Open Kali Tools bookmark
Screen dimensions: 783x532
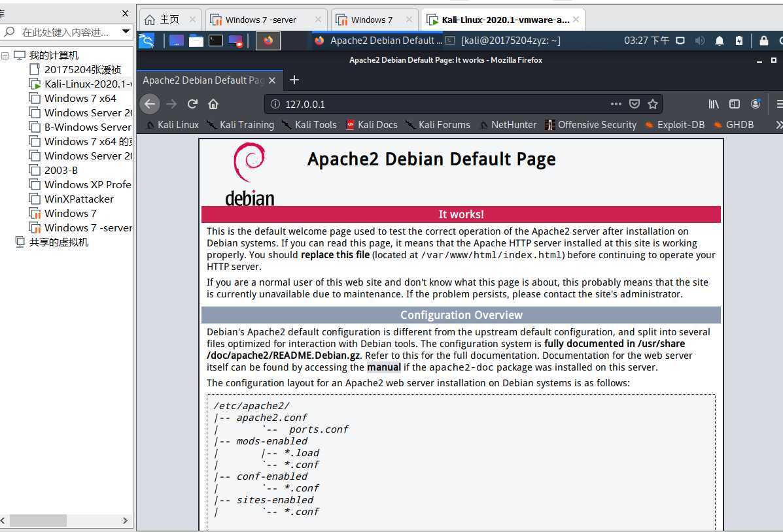pos(309,125)
